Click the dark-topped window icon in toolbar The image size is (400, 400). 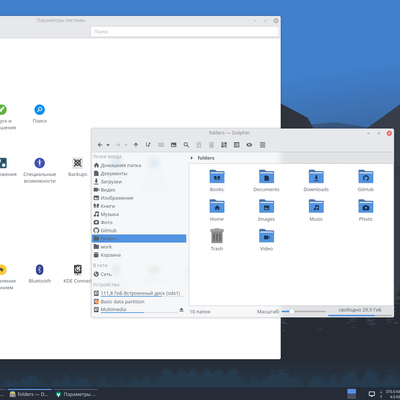173,145
